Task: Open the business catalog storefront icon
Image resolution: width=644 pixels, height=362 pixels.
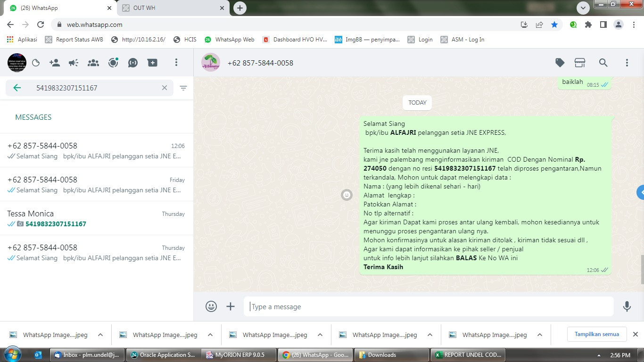Action: [x=580, y=63]
